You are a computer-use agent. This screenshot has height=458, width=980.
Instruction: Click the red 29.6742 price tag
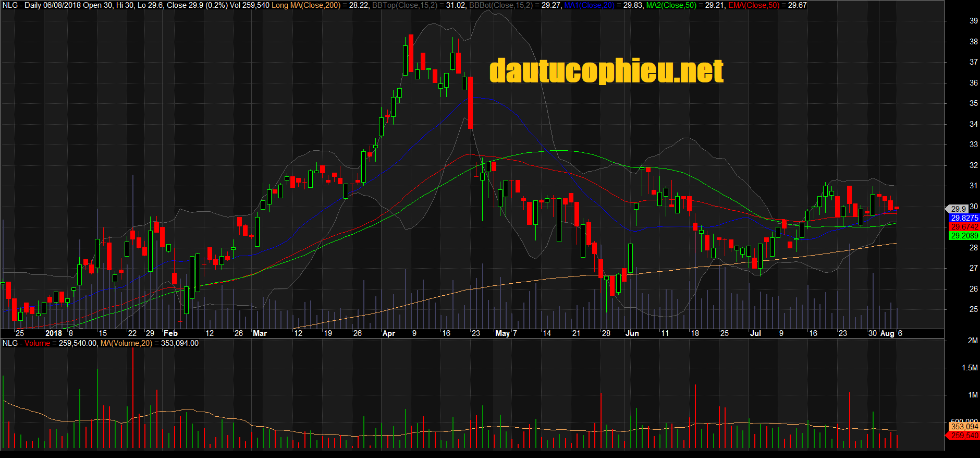(964, 227)
